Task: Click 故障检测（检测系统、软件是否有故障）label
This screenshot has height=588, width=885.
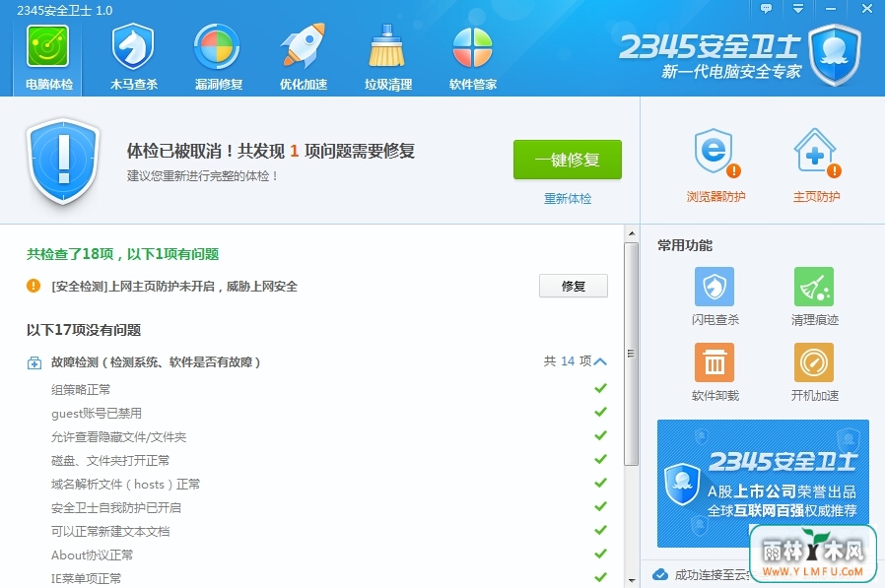Action: 156,361
